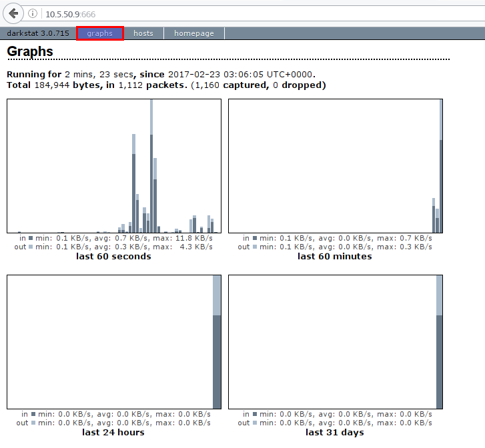The image size is (485, 448).
Task: Click the 'last 60 seconds' caption
Action: (114, 256)
